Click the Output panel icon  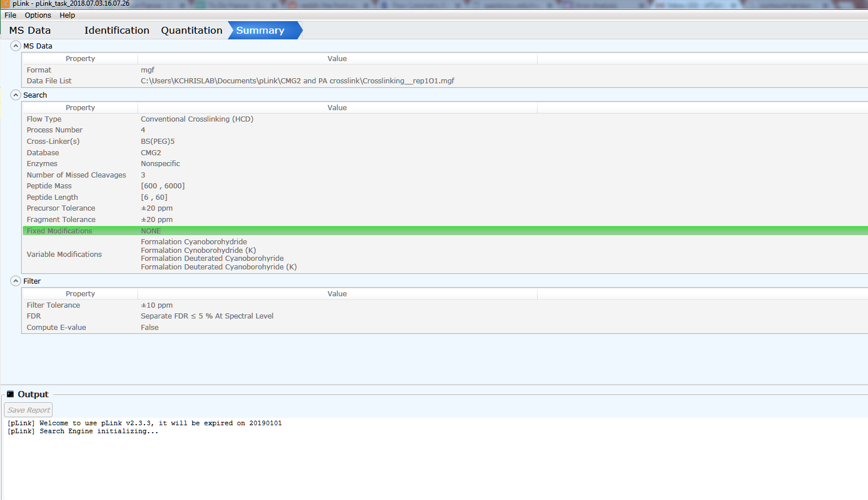(x=10, y=394)
